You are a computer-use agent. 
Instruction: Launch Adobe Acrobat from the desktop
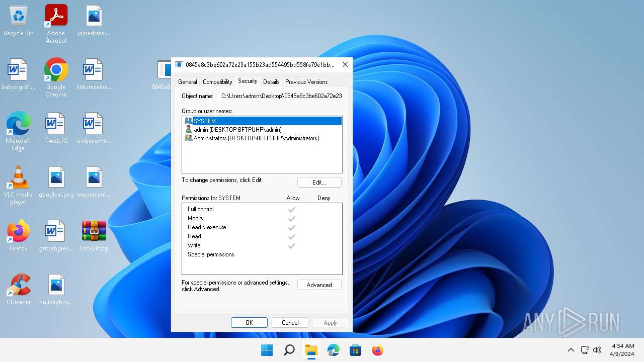[x=56, y=24]
